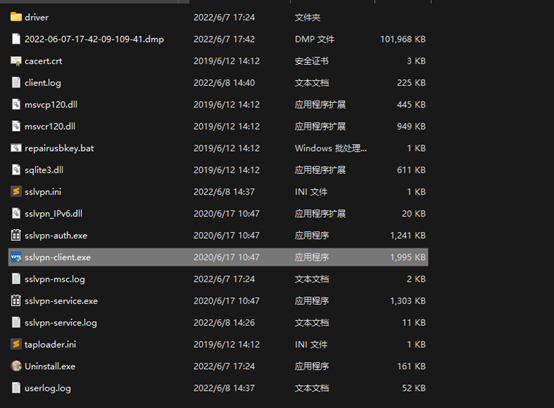Viewport: 554px width, 408px height.
Task: Click the Windows 批处理 type cell
Action: pos(331,148)
